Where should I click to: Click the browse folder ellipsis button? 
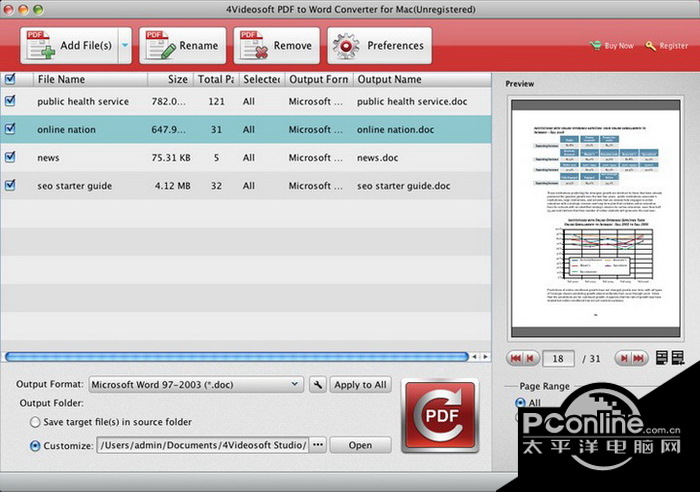point(317,445)
